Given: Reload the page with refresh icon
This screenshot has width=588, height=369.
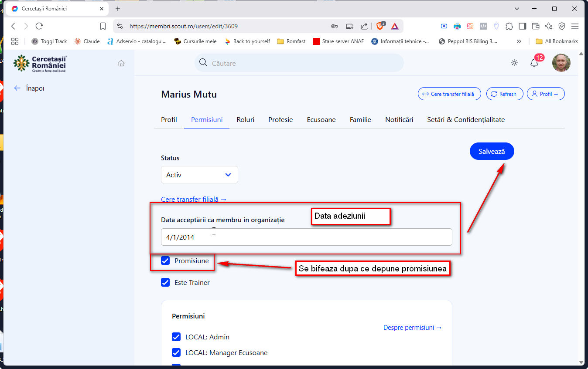Looking at the screenshot, I should [39, 26].
